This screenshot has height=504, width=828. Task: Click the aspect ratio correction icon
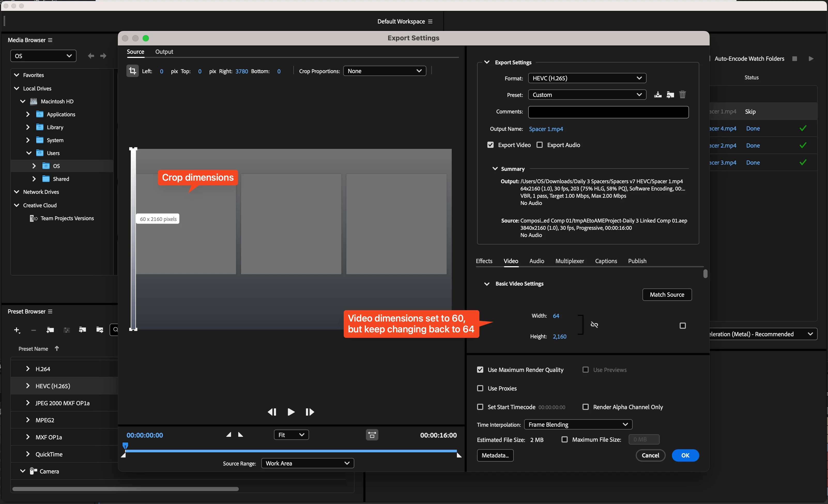(x=372, y=435)
